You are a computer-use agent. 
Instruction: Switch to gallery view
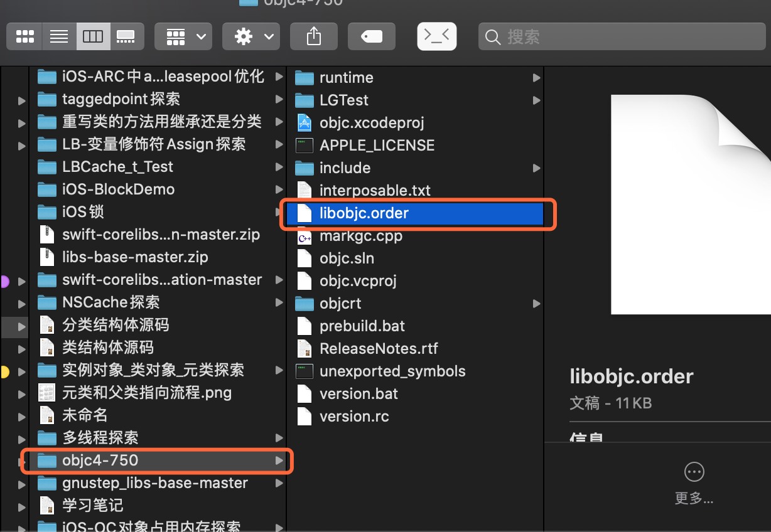pyautogui.click(x=127, y=37)
